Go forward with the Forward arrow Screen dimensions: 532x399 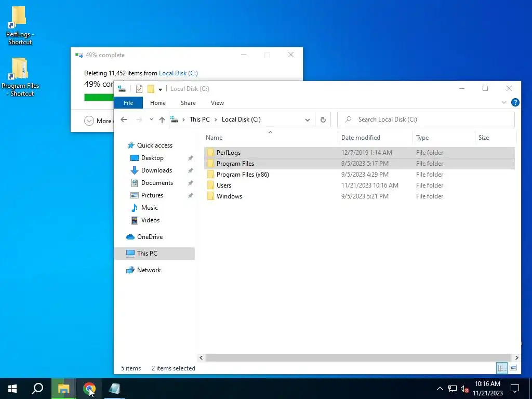(139, 119)
